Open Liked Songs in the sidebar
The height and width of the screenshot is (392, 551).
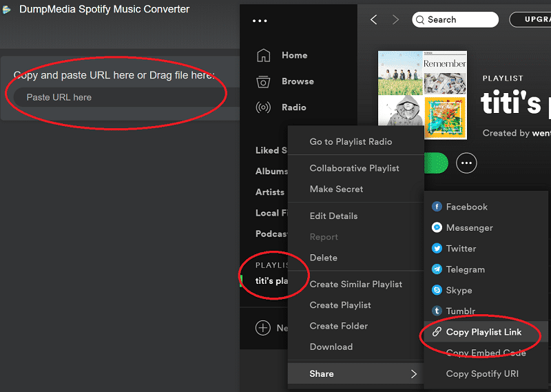271,150
